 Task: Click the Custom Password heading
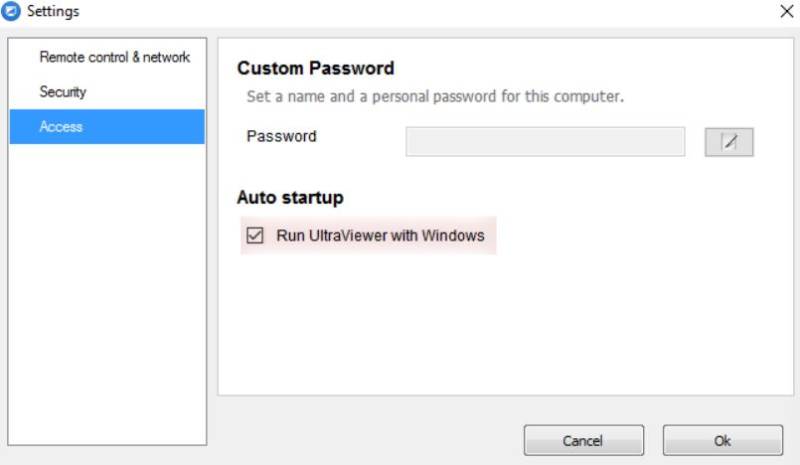point(315,69)
